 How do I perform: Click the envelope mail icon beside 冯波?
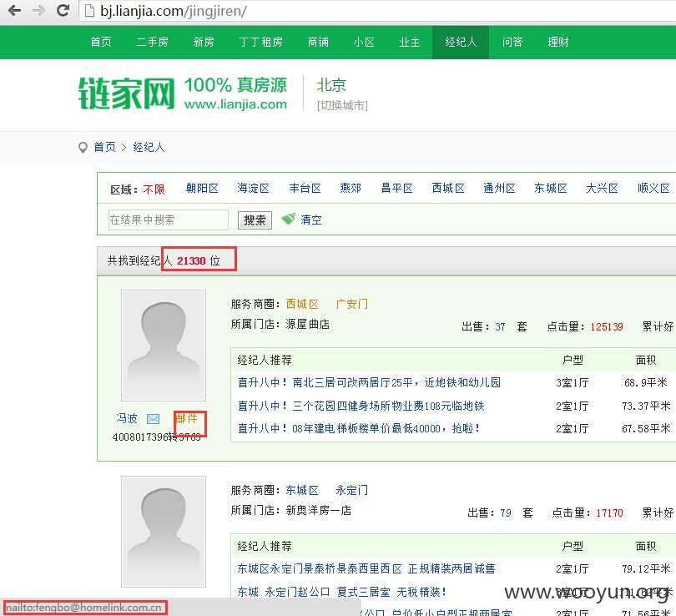click(x=153, y=418)
